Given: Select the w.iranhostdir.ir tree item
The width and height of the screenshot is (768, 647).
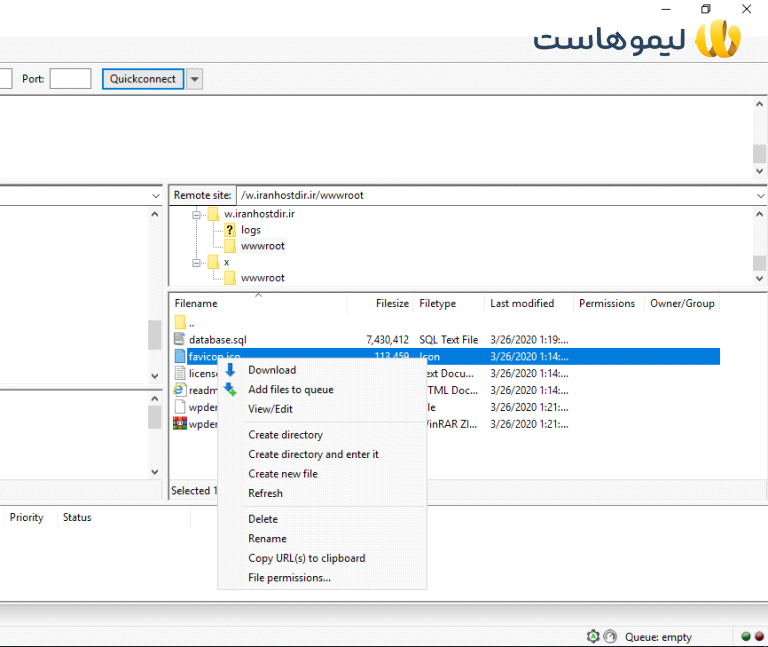Looking at the screenshot, I should (x=259, y=214).
